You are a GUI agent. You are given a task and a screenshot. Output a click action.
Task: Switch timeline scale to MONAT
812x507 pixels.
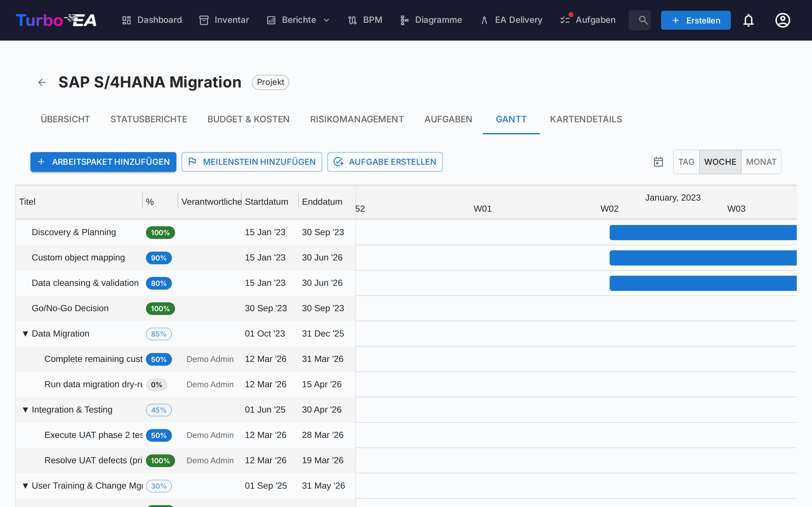pyautogui.click(x=761, y=162)
